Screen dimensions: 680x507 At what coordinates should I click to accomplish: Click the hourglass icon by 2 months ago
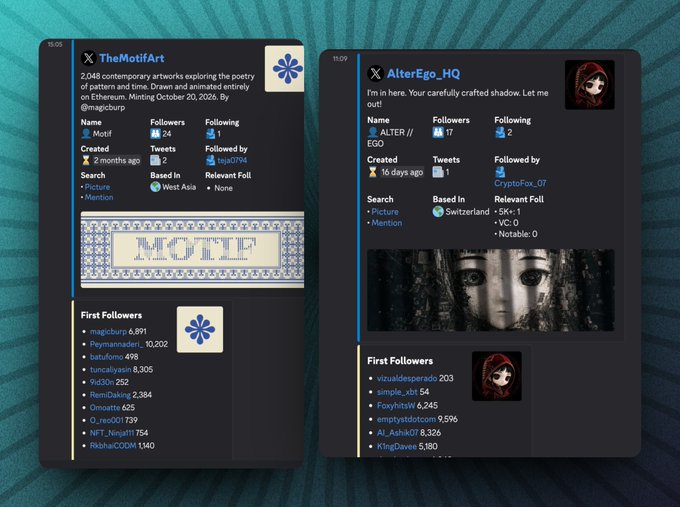(x=86, y=160)
